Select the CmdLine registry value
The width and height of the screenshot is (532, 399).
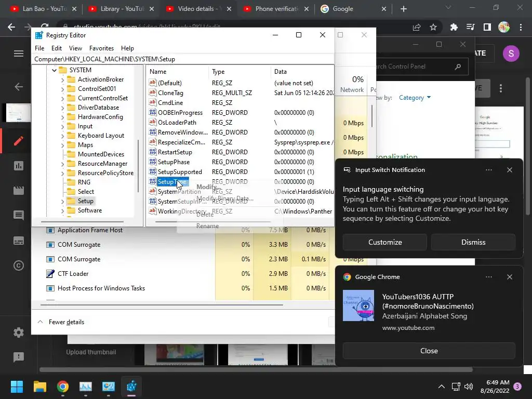tap(170, 103)
